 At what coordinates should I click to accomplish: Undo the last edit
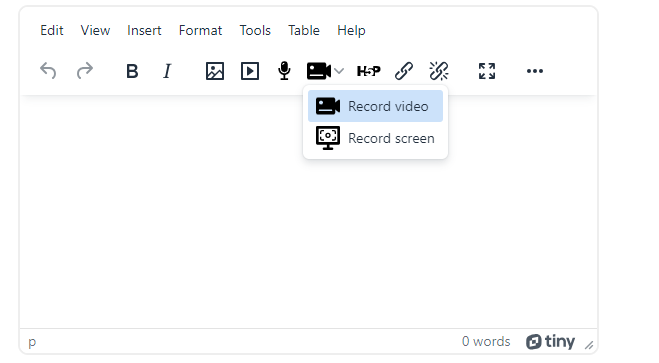pyautogui.click(x=48, y=71)
